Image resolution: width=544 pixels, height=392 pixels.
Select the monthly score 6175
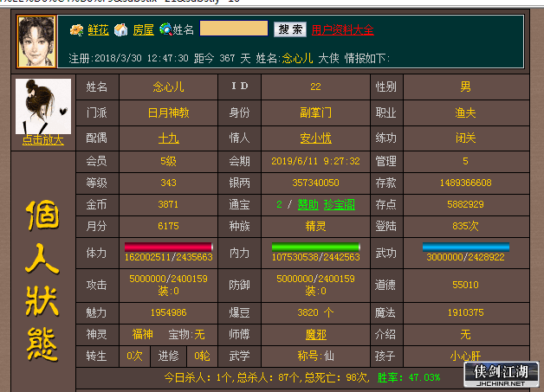pos(168,227)
